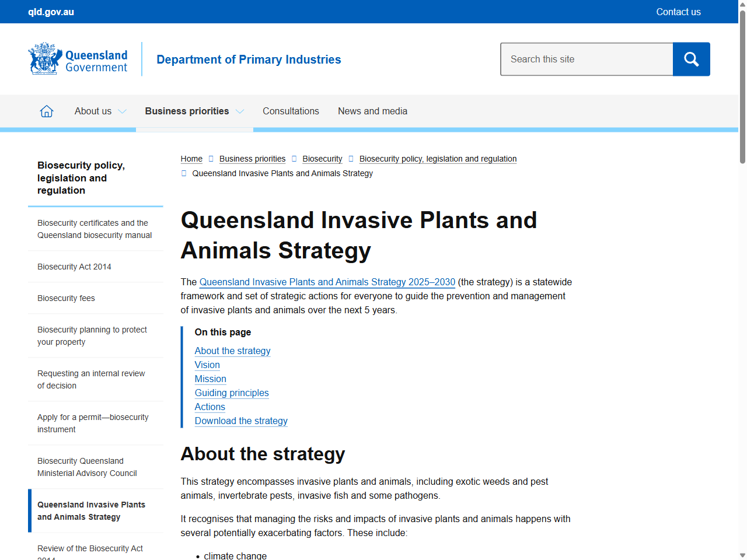Open the Biosecurity breadcrumb link
Screen dimensions: 747x560
tap(322, 159)
